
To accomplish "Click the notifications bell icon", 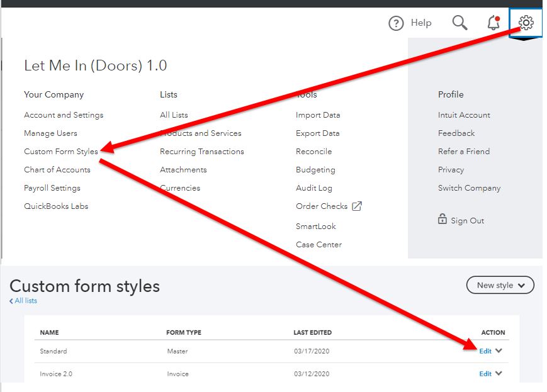I will pyautogui.click(x=493, y=23).
